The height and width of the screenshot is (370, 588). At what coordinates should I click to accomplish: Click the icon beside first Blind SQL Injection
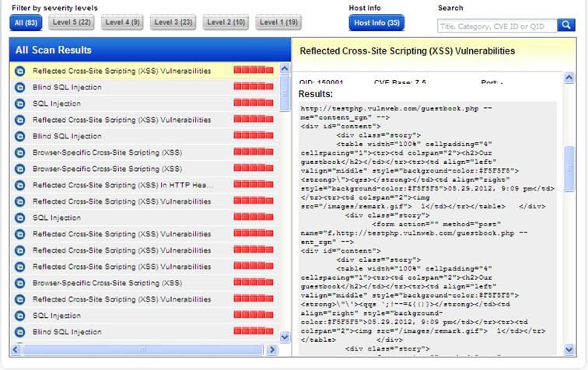pos(20,87)
